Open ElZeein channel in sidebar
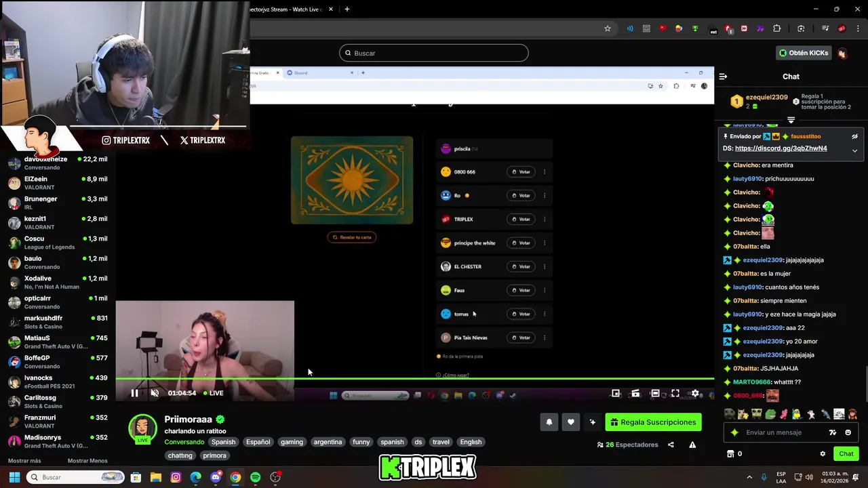 coord(58,183)
